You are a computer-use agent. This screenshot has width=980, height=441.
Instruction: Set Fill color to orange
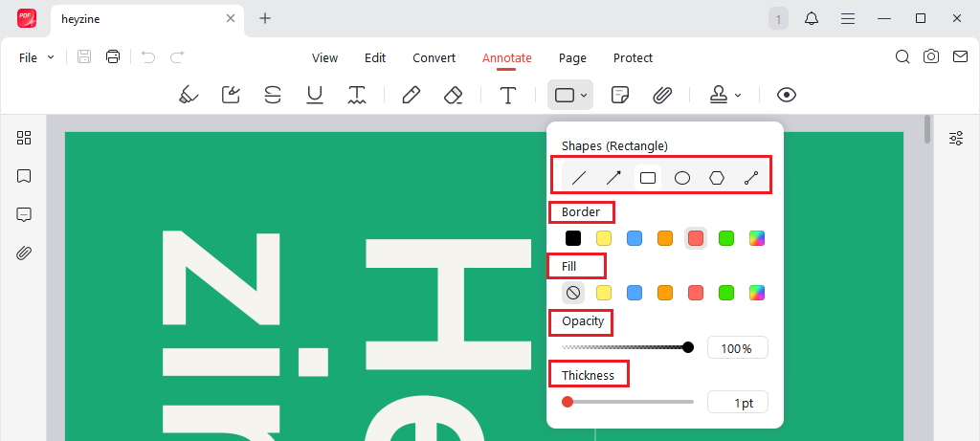pyautogui.click(x=665, y=293)
